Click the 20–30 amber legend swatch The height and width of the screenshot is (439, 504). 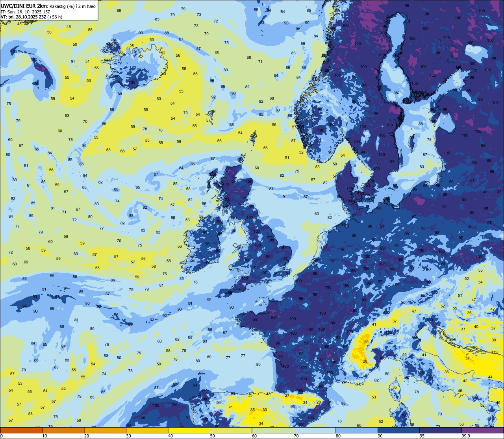coord(105,430)
